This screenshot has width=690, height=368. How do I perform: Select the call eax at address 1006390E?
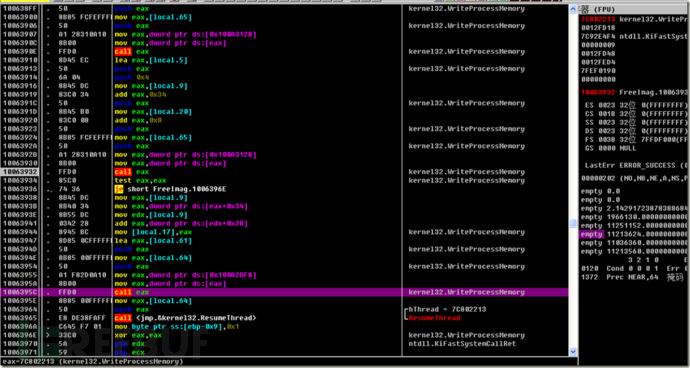click(132, 52)
